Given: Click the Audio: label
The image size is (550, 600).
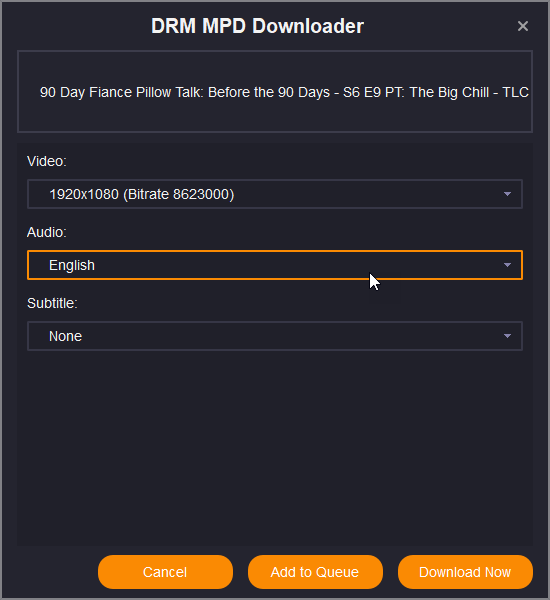Looking at the screenshot, I should point(47,232).
